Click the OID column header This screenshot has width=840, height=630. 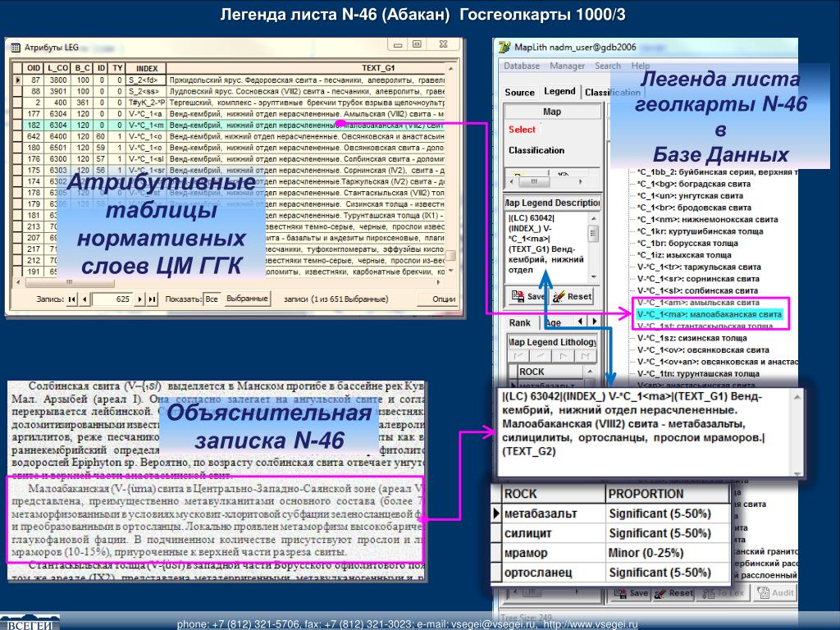34,68
